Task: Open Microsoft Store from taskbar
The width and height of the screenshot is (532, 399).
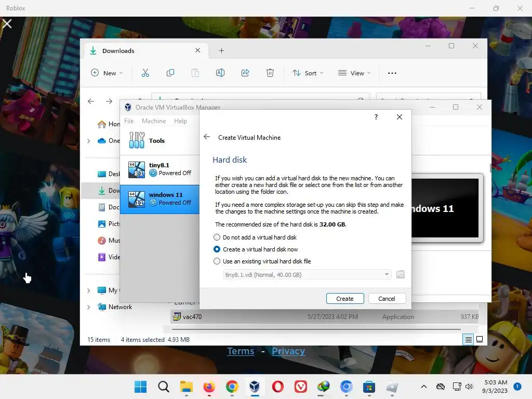Action: pos(369,387)
